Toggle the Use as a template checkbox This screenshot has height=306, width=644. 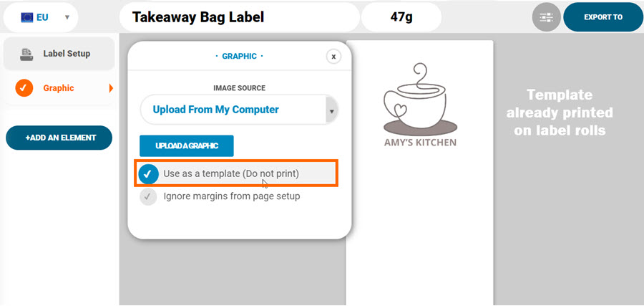(x=148, y=174)
